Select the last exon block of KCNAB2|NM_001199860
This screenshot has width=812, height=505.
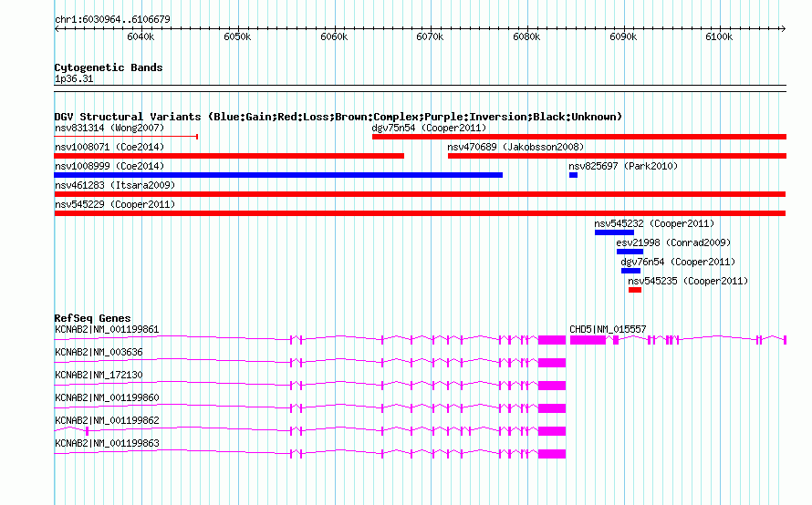(x=552, y=408)
